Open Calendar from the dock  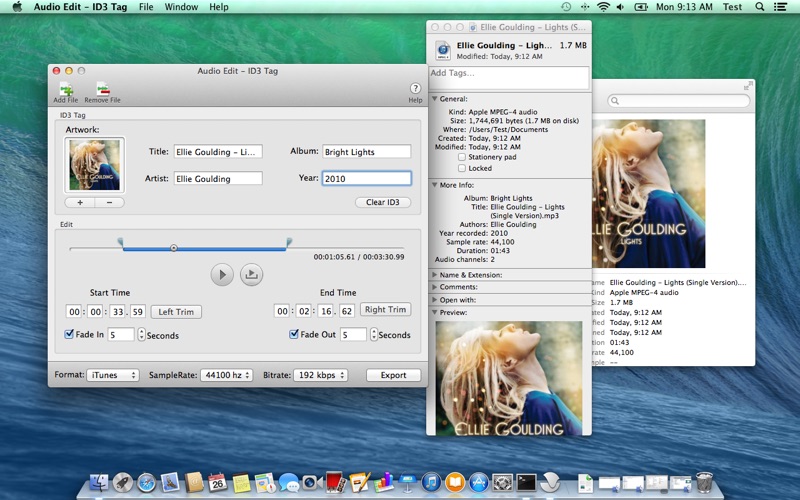click(217, 482)
